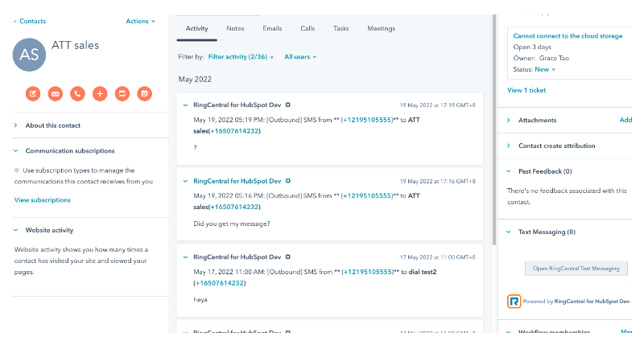Open the Filter activity (2/36) dropdown
The height and width of the screenshot is (349, 644).
pos(241,57)
